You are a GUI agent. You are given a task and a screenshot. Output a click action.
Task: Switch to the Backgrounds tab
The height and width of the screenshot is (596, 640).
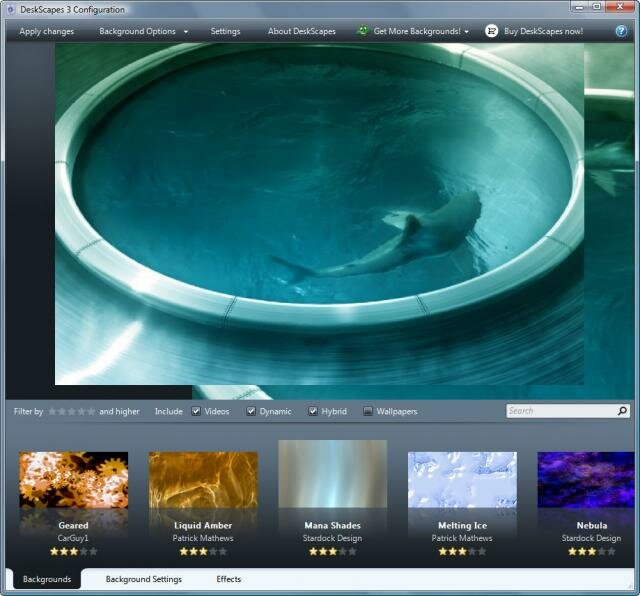47,579
